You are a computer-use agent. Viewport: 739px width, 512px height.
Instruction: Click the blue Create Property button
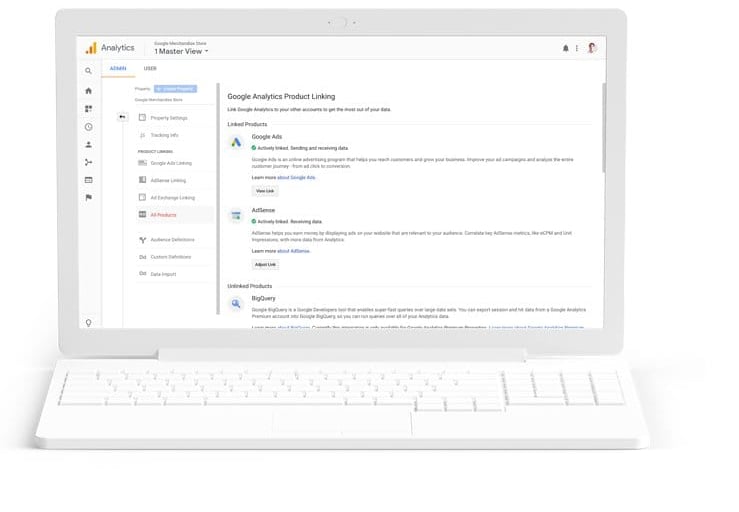click(x=175, y=89)
